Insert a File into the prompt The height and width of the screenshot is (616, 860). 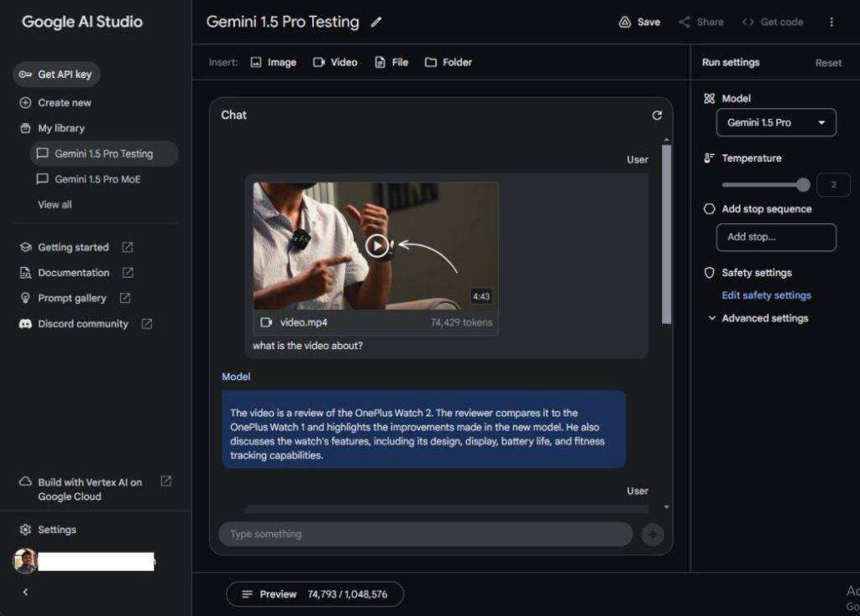391,62
